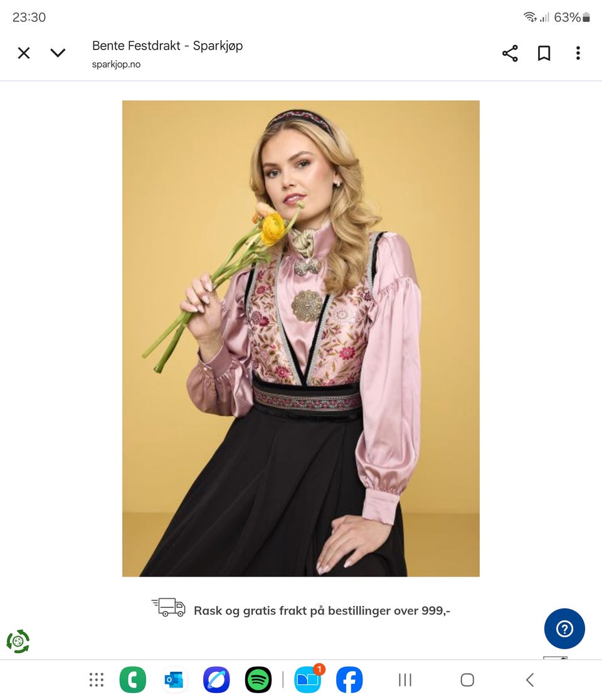The image size is (602, 700).
Task: Tap the green cookie settings icon
Action: click(x=18, y=642)
